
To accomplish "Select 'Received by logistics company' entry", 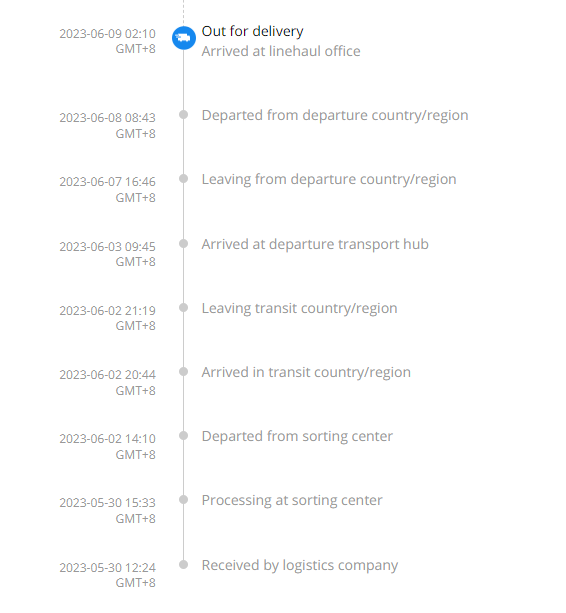I will pos(300,566).
